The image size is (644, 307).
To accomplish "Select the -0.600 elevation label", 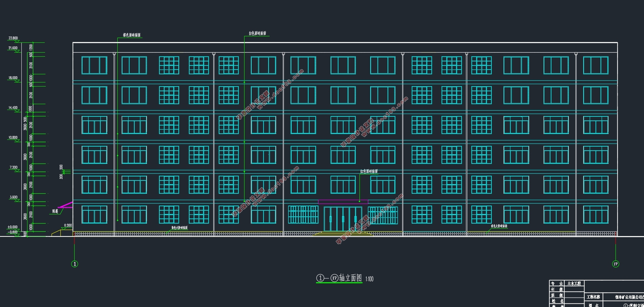I will 13,232.
